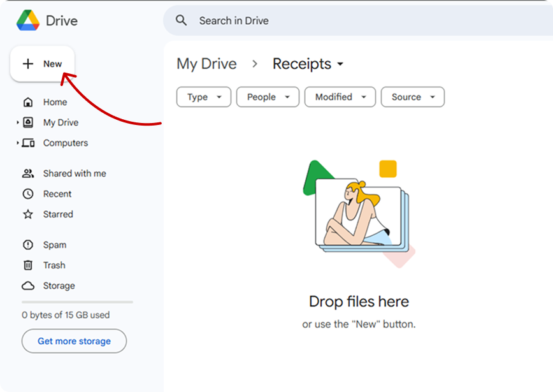This screenshot has height=392, width=553.
Task: Click the Shared with me people icon
Action: pos(28,173)
